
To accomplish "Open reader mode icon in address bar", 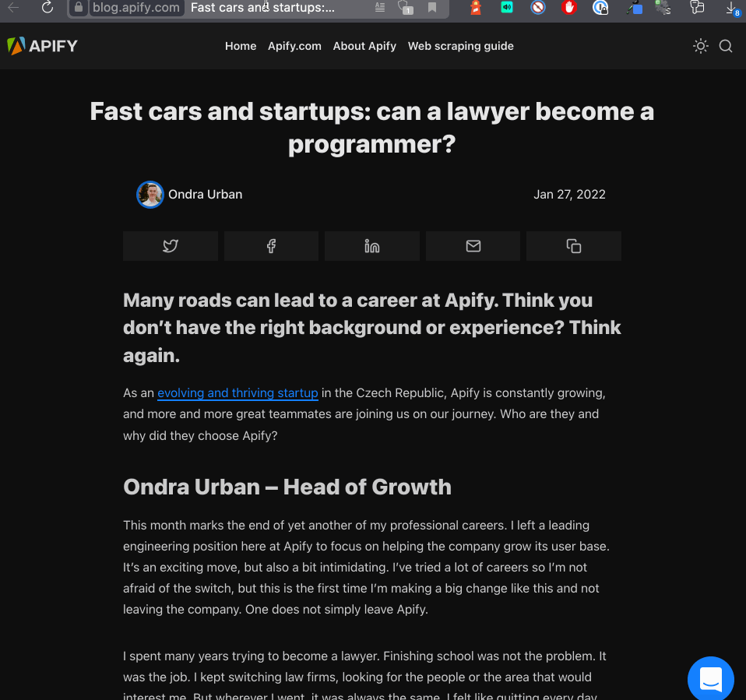I will tap(380, 8).
